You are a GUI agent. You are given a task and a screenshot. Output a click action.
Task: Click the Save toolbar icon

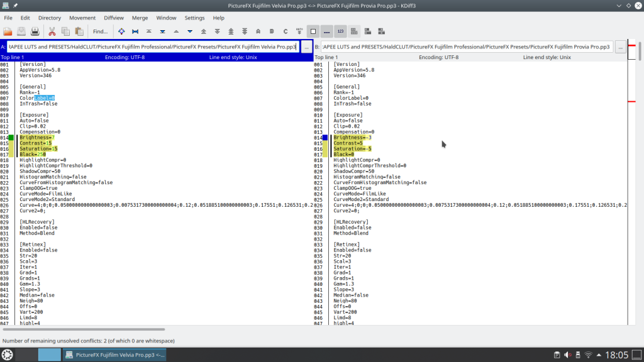21,31
